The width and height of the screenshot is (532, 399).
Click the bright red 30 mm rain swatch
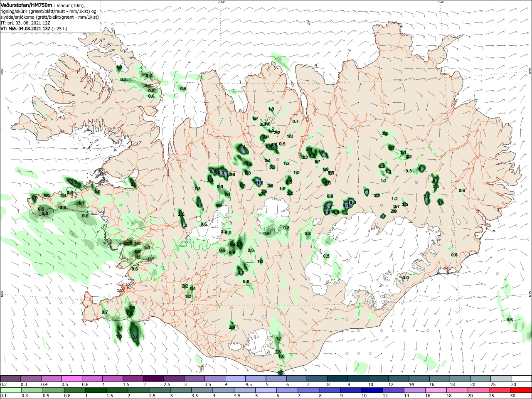(521, 390)
